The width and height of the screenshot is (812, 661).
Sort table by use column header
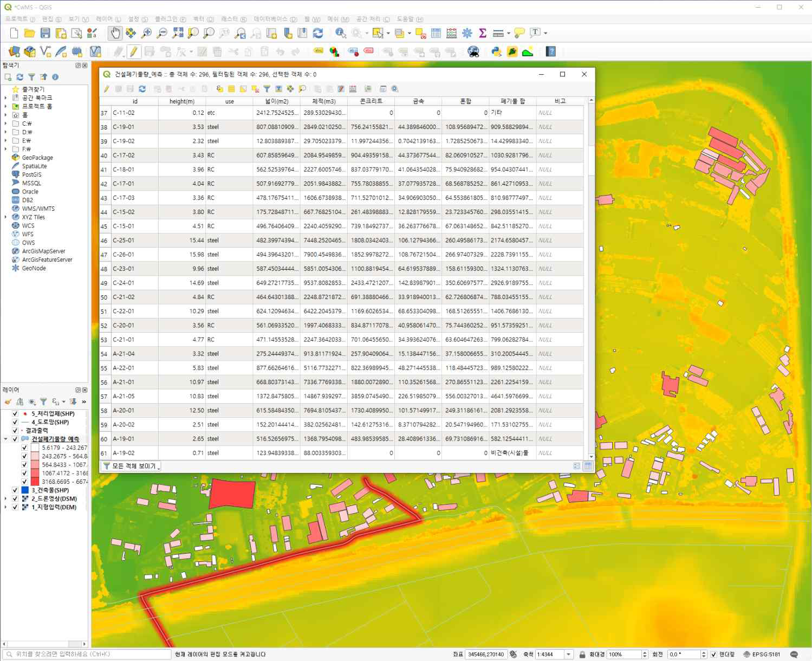pyautogui.click(x=230, y=101)
